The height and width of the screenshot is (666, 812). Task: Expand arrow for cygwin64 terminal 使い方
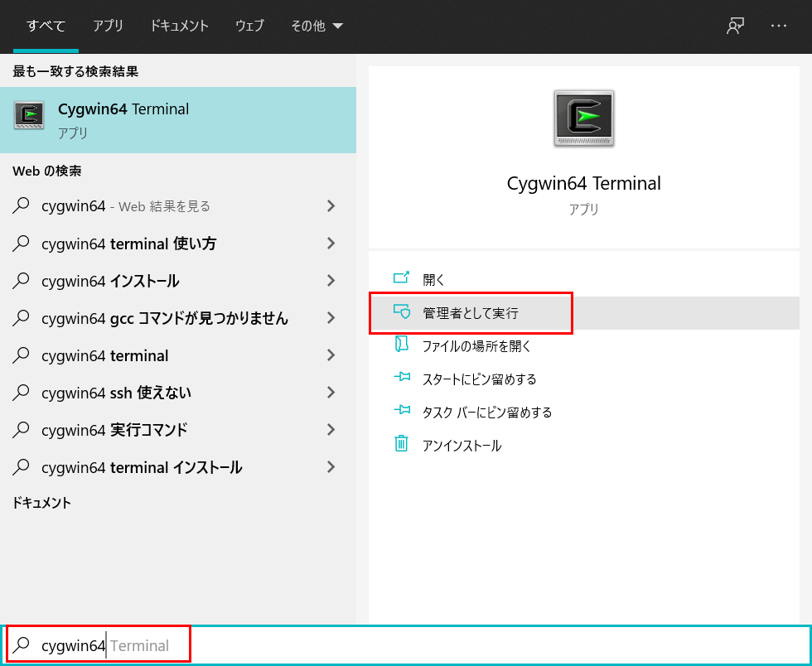(331, 244)
